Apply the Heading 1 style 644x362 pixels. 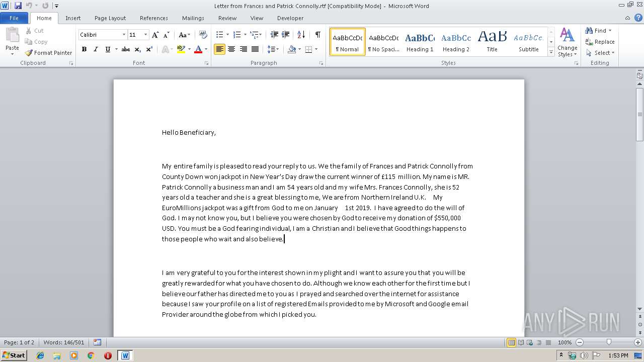420,42
